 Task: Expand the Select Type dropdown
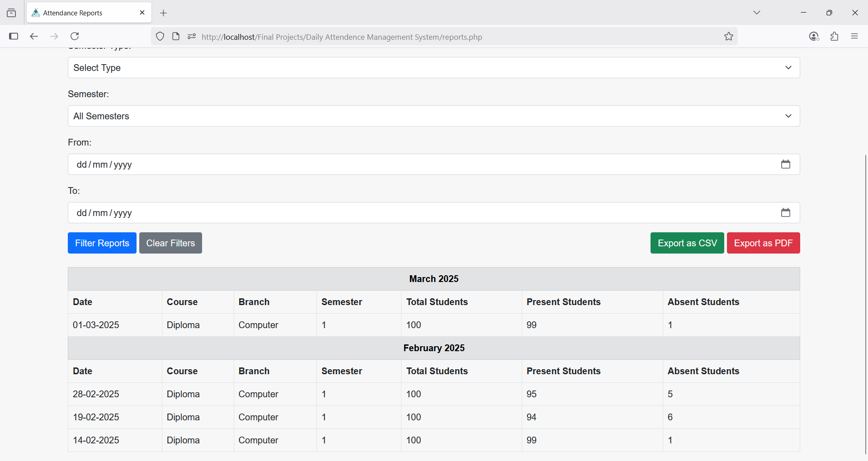(x=434, y=68)
